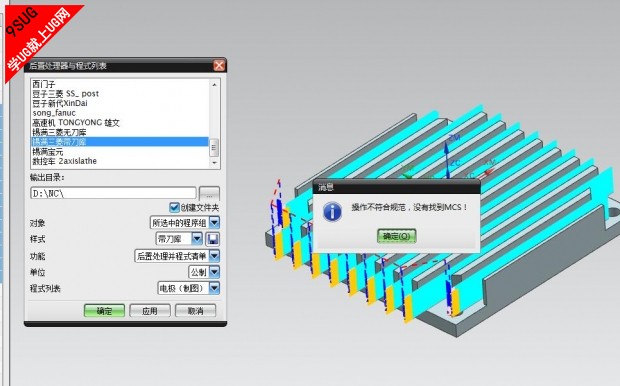Open the 单位 公制 dropdown
Image resolution: width=620 pixels, height=386 pixels.
click(214, 272)
